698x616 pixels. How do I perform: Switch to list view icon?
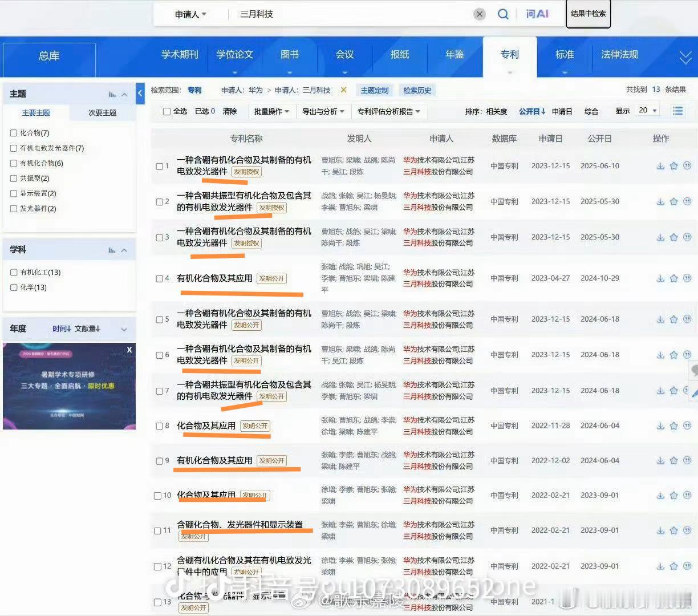[x=677, y=111]
